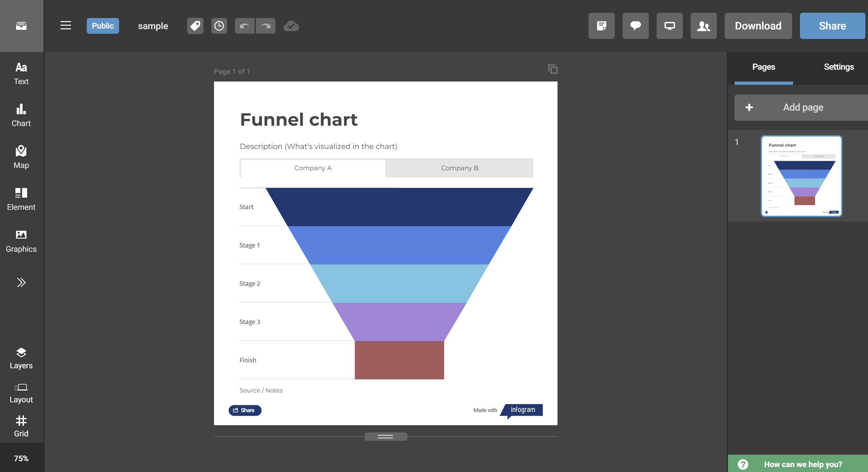Click the purple Stage 3 segment
868x472 pixels.
[x=399, y=322]
